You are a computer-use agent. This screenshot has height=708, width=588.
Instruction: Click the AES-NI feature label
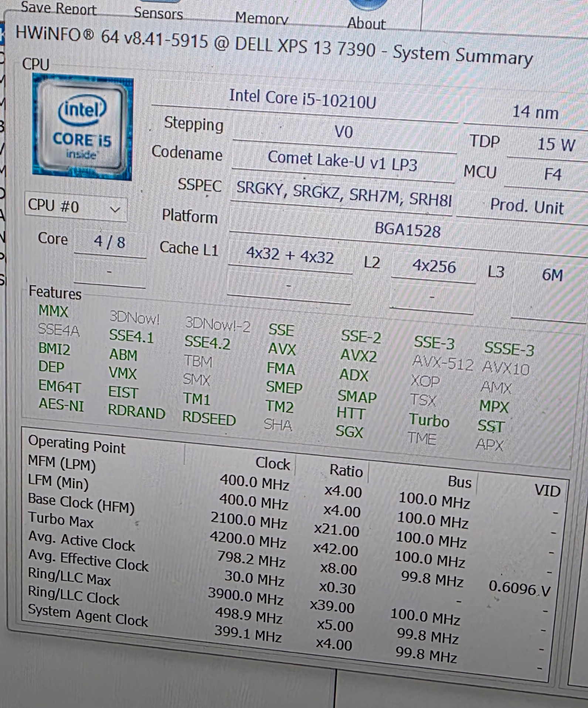coord(61,405)
